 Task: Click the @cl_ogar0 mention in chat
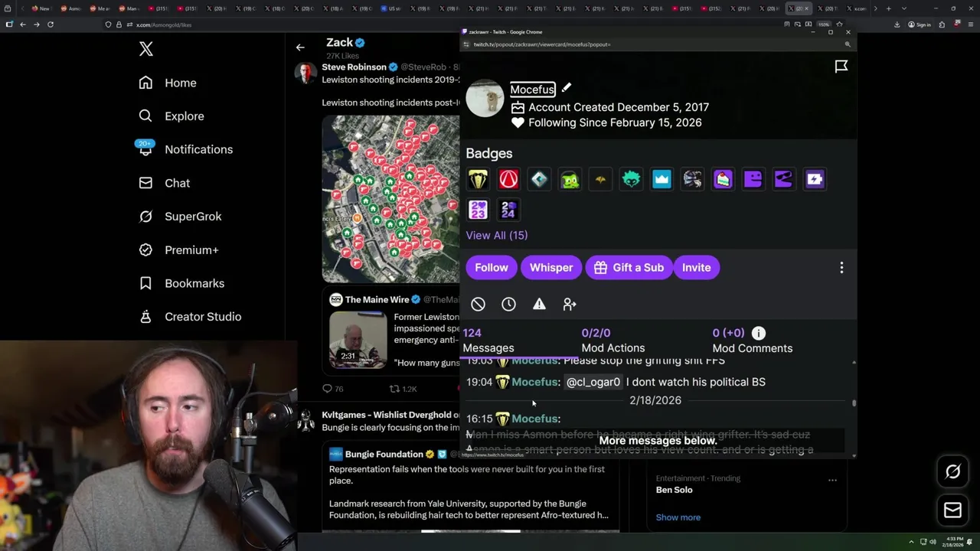[593, 382]
